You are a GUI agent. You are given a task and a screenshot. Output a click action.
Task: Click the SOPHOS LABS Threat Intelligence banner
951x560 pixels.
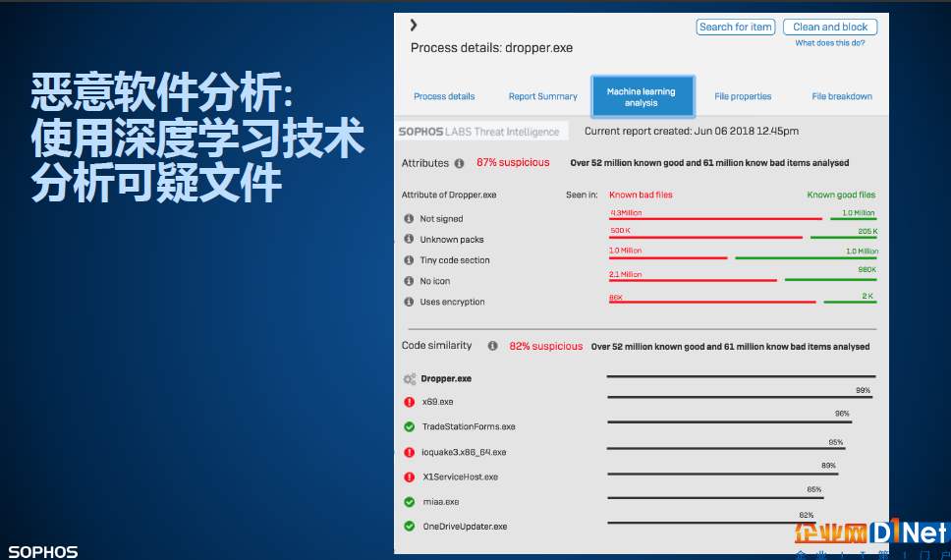(481, 131)
